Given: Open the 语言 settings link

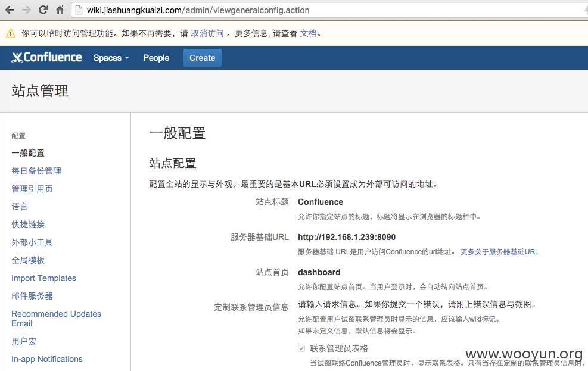Looking at the screenshot, I should [x=20, y=207].
